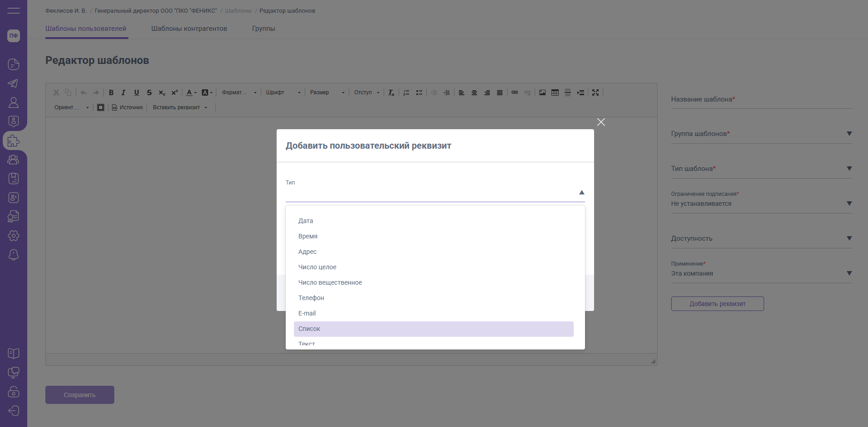Maximize the editor with fullscreen icon
The width and height of the screenshot is (868, 427).
[x=595, y=92]
